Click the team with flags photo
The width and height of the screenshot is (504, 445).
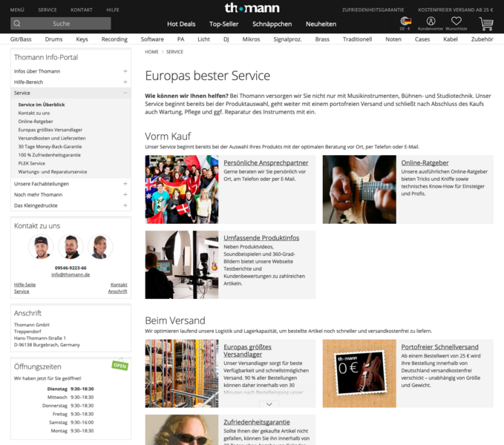point(182,189)
